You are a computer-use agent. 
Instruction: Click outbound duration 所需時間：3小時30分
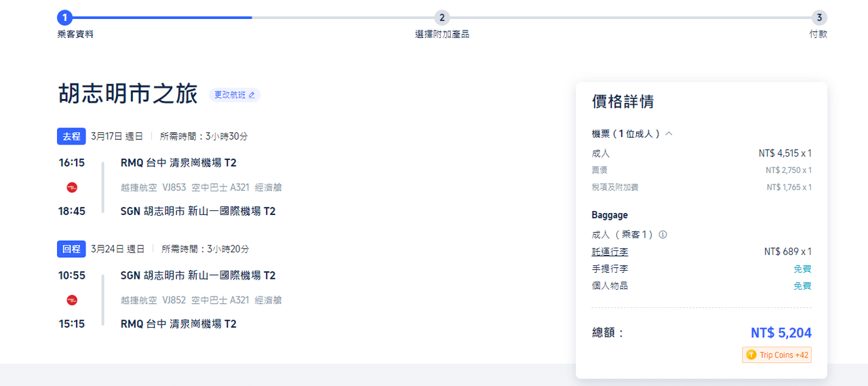pos(204,136)
